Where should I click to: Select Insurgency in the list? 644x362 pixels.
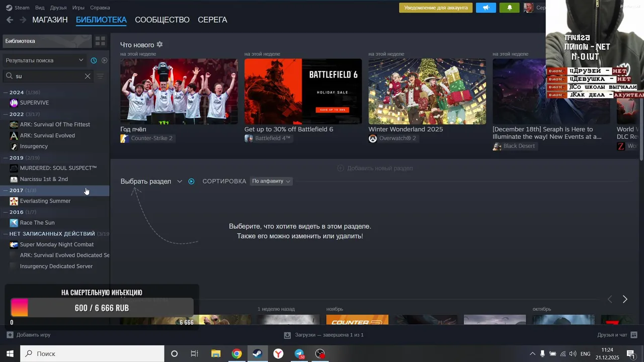tap(55, 146)
